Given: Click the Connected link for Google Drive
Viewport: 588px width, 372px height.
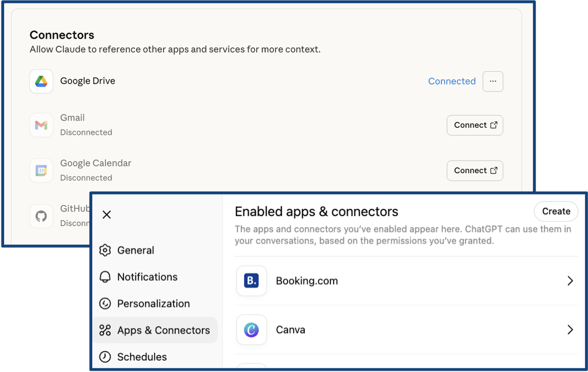Looking at the screenshot, I should (452, 81).
